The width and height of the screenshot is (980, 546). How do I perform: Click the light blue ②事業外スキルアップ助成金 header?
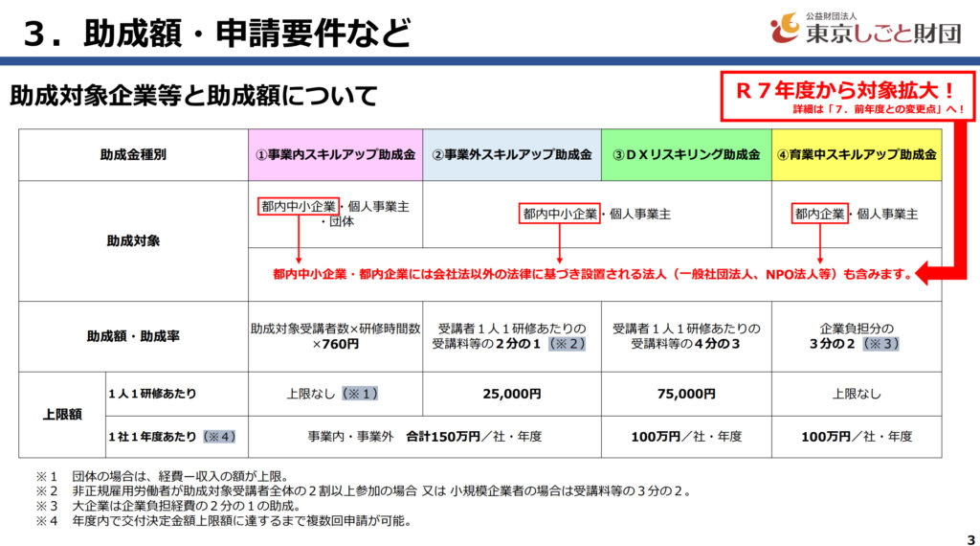point(511,154)
